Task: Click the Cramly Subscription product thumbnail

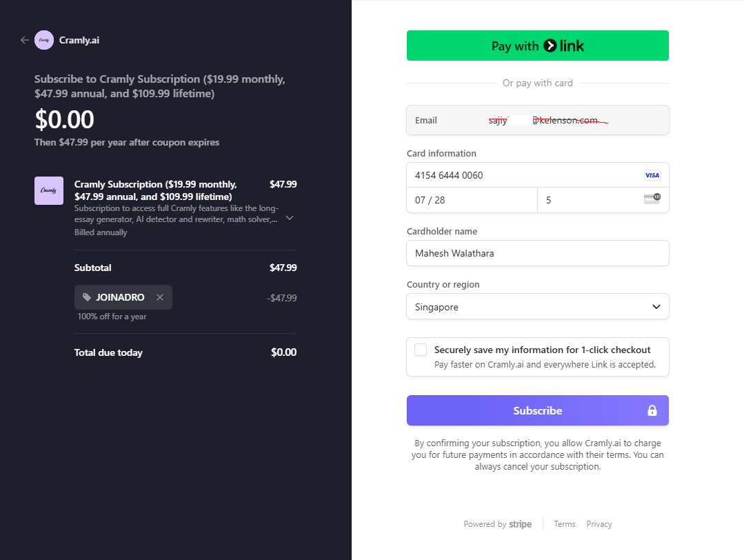Action: [x=49, y=191]
